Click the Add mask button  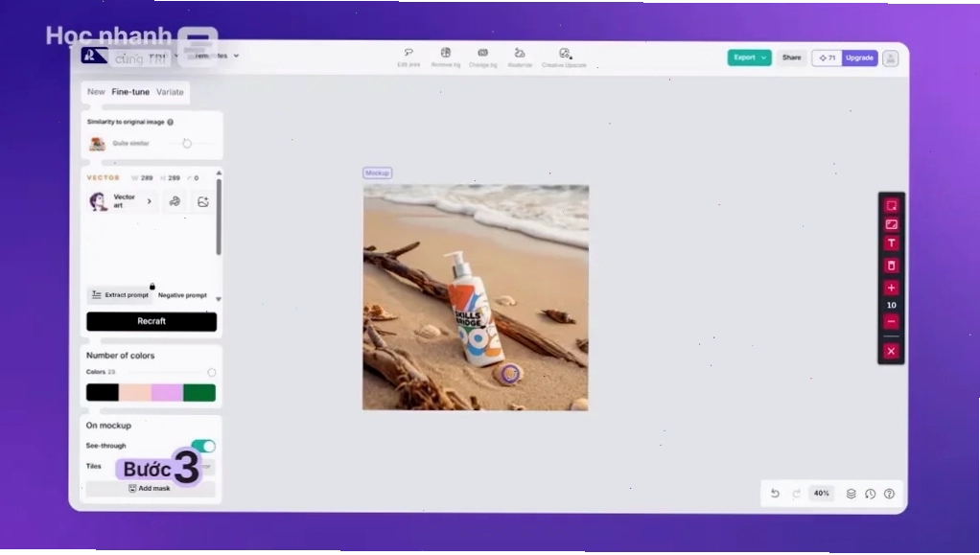[x=150, y=488]
